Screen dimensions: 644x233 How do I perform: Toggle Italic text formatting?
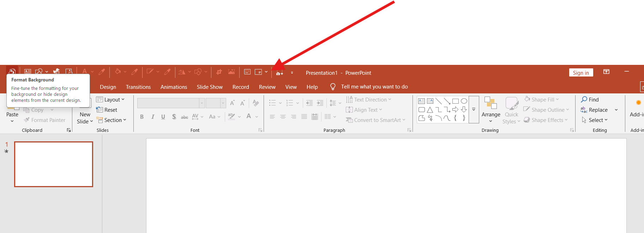[x=152, y=117]
